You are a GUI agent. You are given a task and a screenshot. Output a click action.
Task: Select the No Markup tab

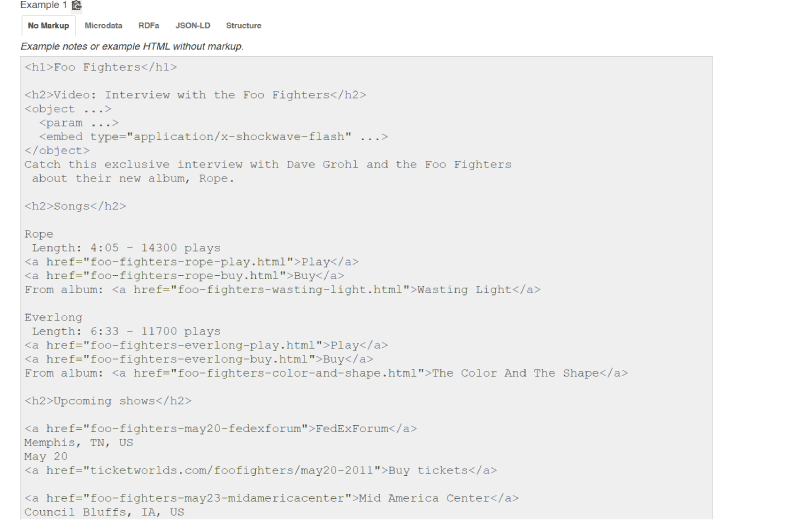(48, 26)
